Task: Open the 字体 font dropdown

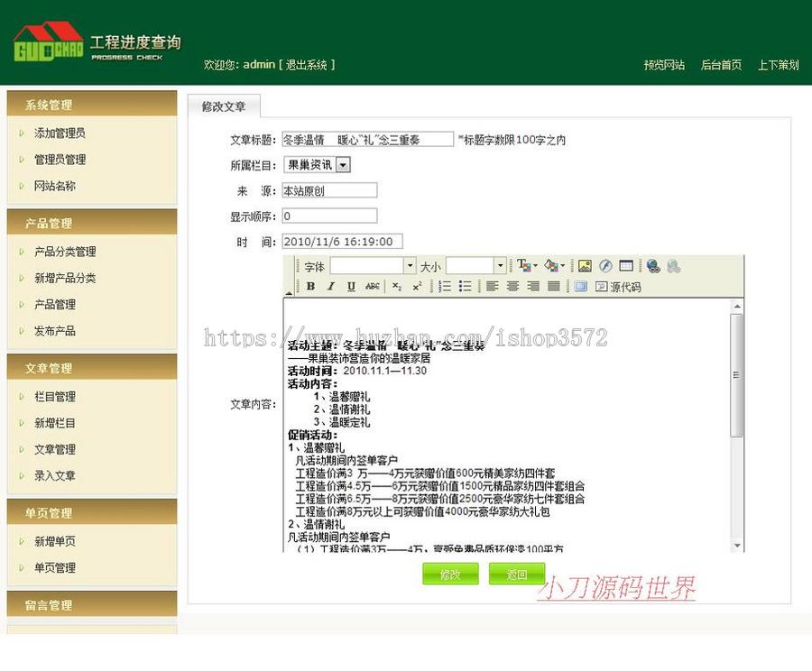Action: pos(410,265)
